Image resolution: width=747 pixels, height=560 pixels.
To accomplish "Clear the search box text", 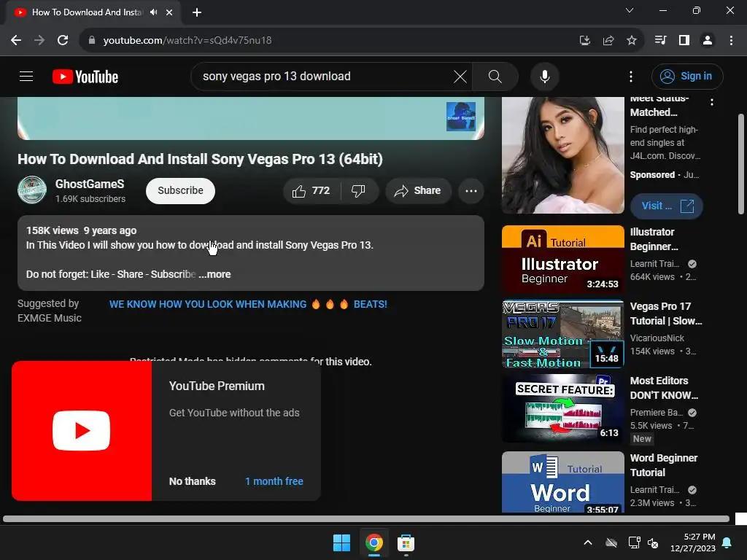I will (460, 76).
